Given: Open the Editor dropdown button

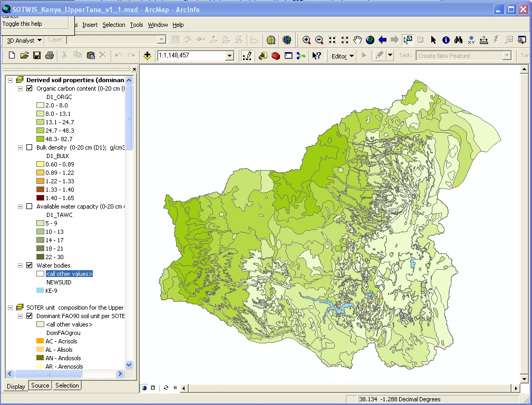Looking at the screenshot, I should tap(342, 56).
